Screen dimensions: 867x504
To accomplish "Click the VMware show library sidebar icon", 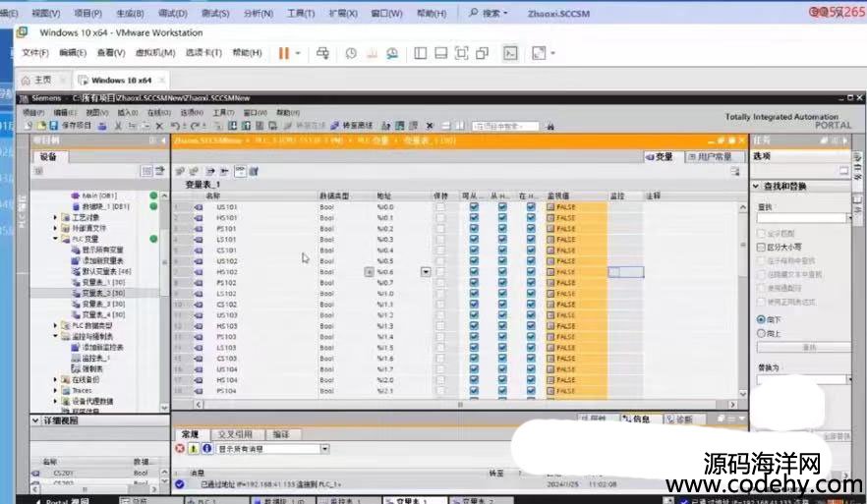I will click(x=421, y=53).
